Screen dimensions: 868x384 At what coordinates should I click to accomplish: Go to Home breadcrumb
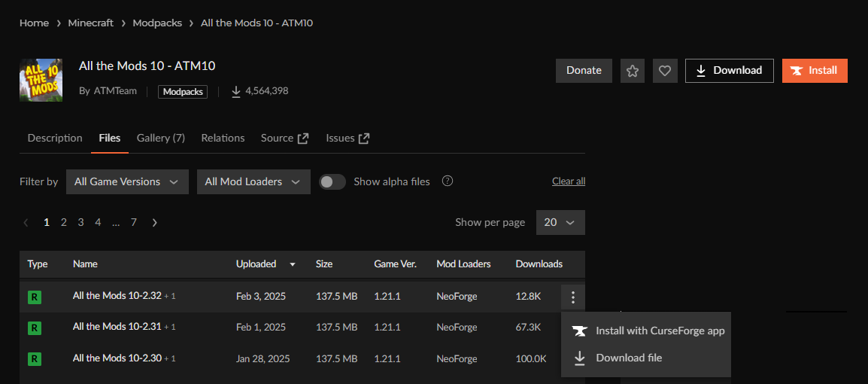[x=34, y=23]
